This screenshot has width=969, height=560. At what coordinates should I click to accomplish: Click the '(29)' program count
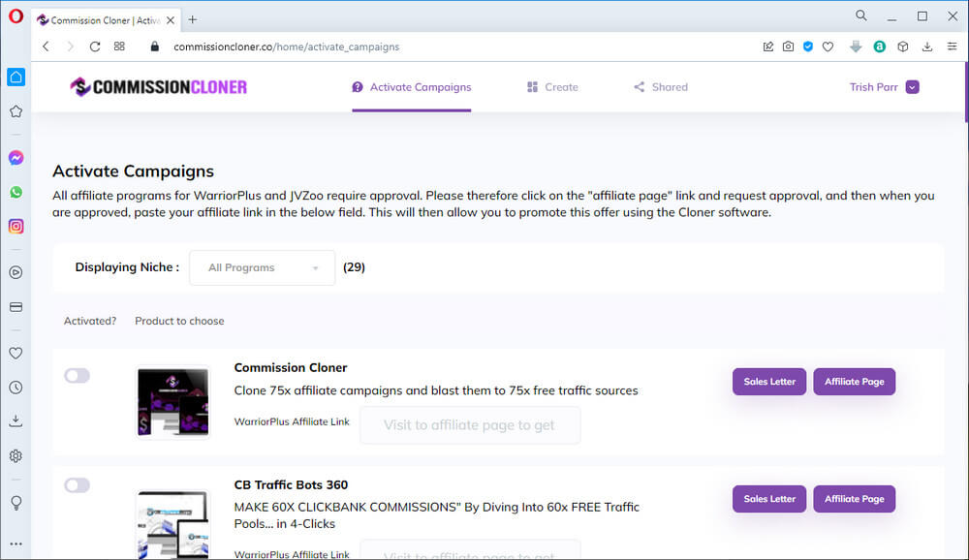tap(354, 267)
